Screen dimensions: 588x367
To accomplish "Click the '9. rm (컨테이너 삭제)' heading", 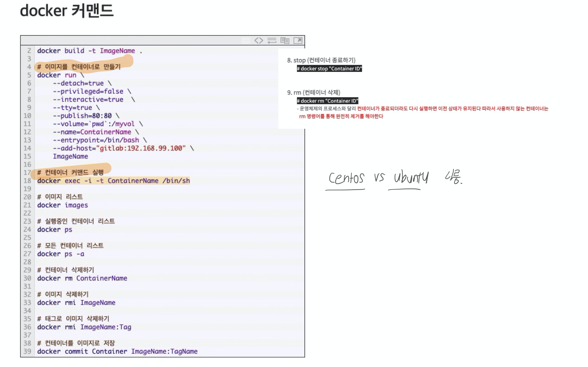I will (x=313, y=93).
